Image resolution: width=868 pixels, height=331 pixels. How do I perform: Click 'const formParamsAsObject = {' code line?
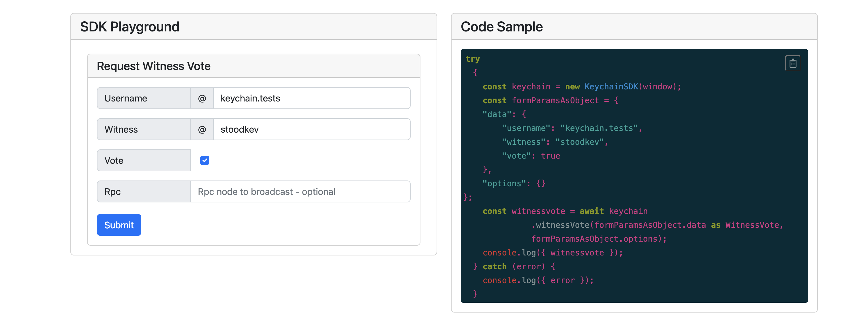tap(550, 100)
